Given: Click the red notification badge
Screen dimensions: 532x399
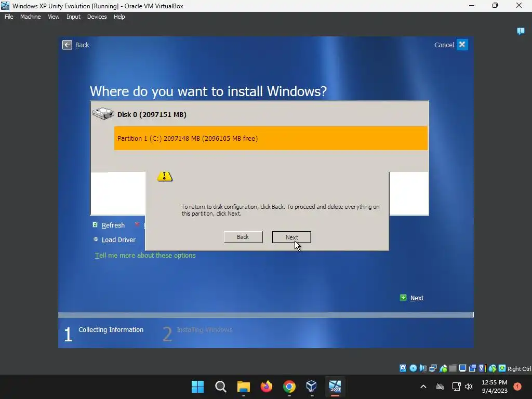Looking at the screenshot, I should (x=517, y=386).
